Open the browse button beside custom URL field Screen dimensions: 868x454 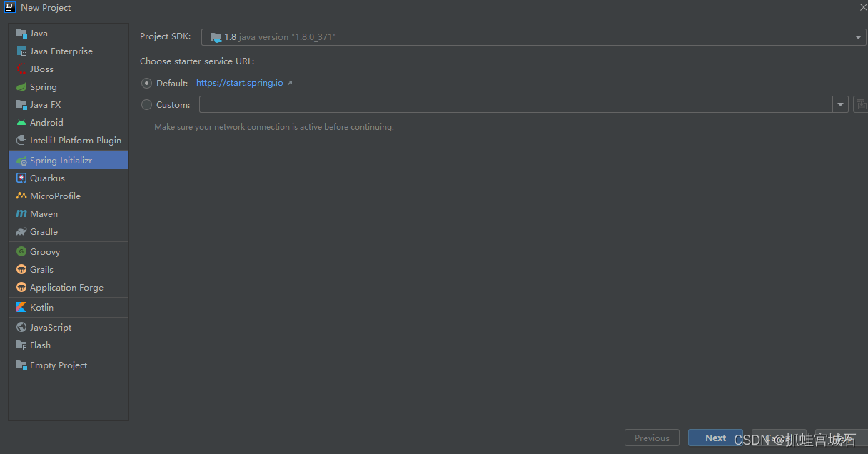[861, 104]
